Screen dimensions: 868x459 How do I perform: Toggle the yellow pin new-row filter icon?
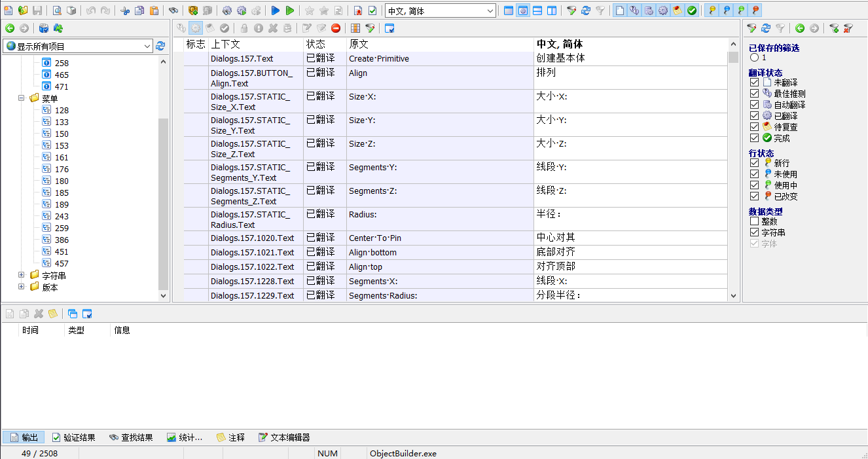712,10
